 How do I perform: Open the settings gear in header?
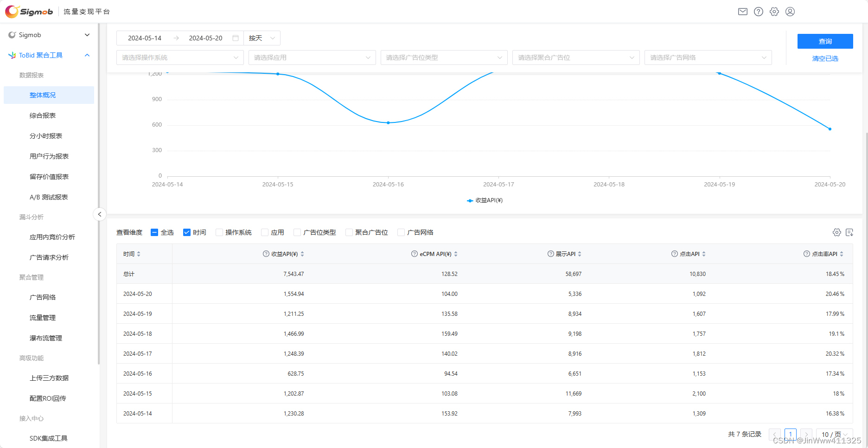click(774, 12)
